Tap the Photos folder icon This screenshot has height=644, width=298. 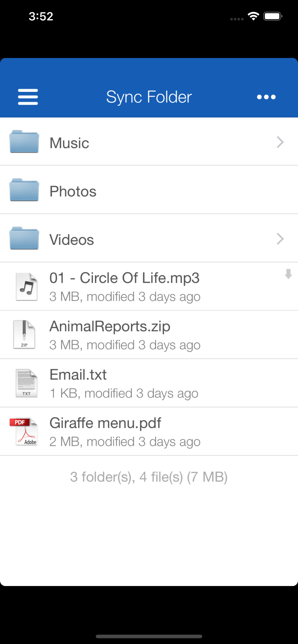pyautogui.click(x=24, y=190)
